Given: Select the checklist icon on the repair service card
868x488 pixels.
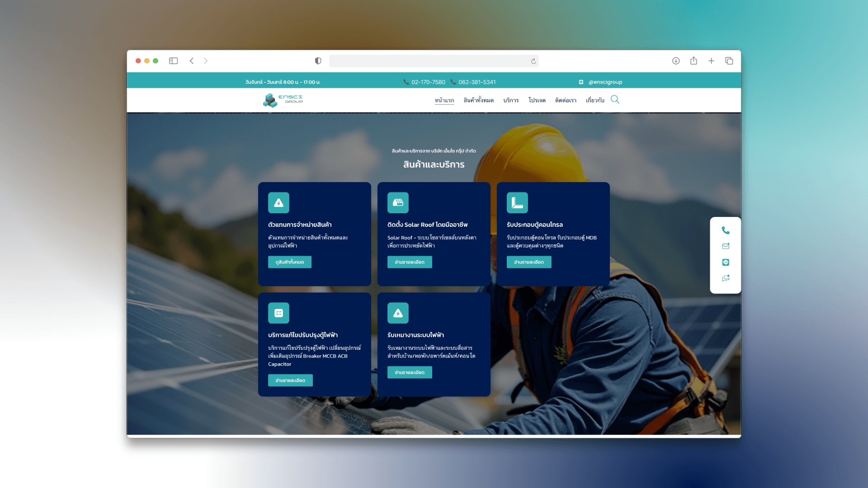Looking at the screenshot, I should pyautogui.click(x=278, y=313).
